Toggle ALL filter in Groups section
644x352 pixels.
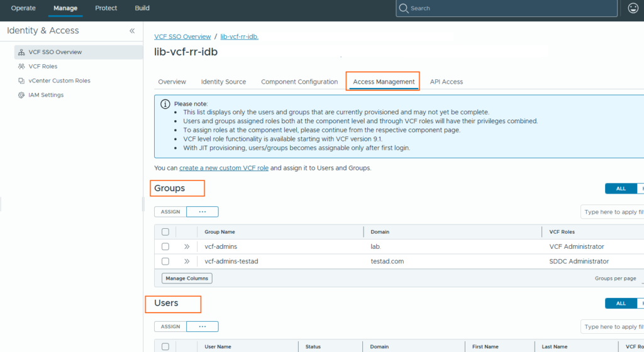point(621,189)
